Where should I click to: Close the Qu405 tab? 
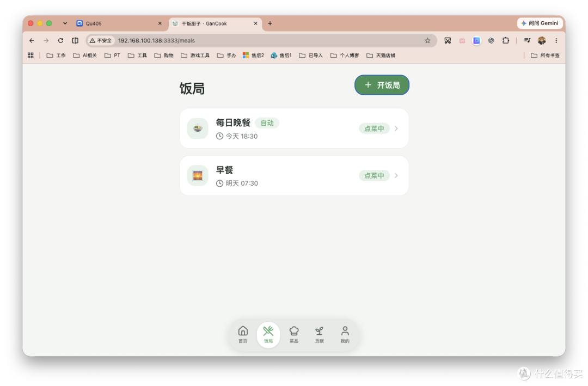click(160, 23)
